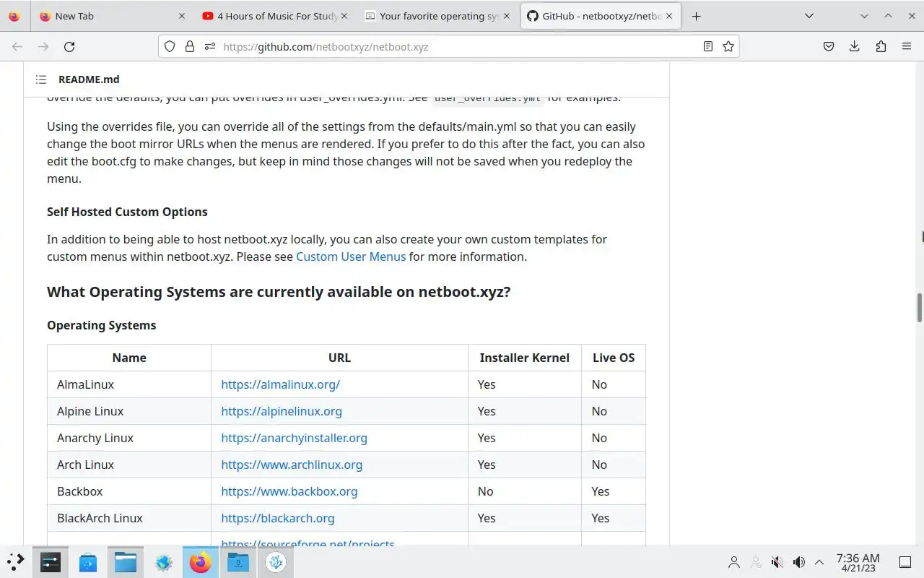
Task: Open the audio volume tray icon
Action: tap(799, 562)
